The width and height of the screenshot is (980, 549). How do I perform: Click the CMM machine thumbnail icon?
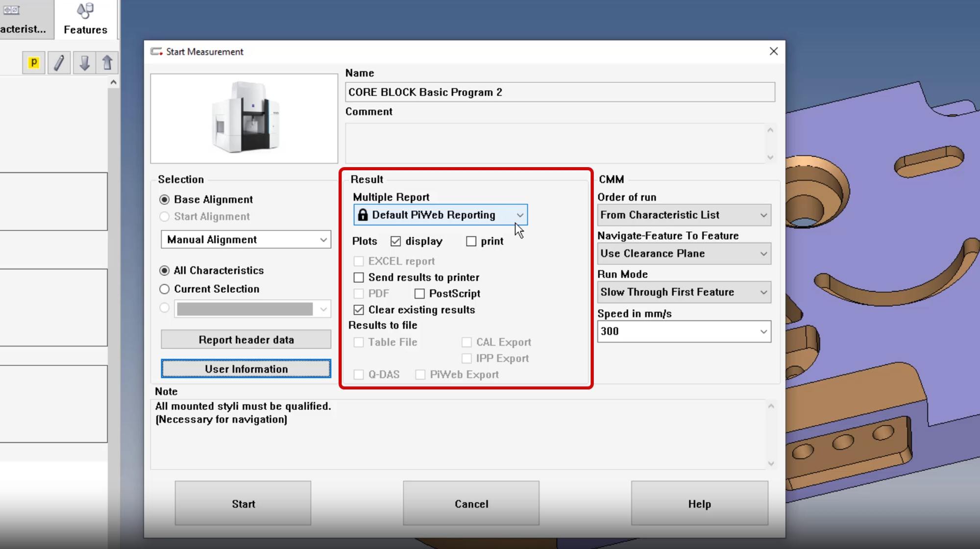point(245,118)
